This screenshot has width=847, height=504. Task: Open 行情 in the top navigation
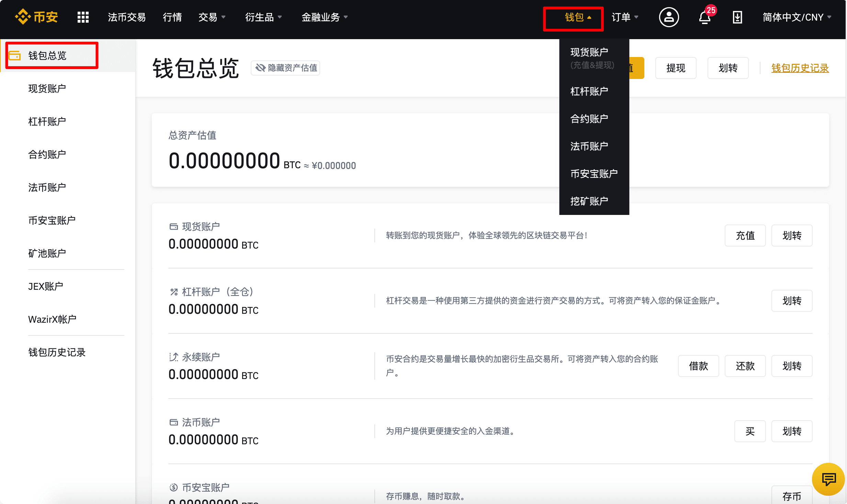[172, 17]
